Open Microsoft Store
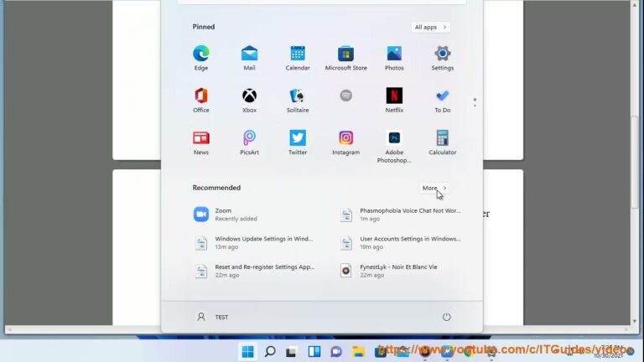 (x=345, y=58)
